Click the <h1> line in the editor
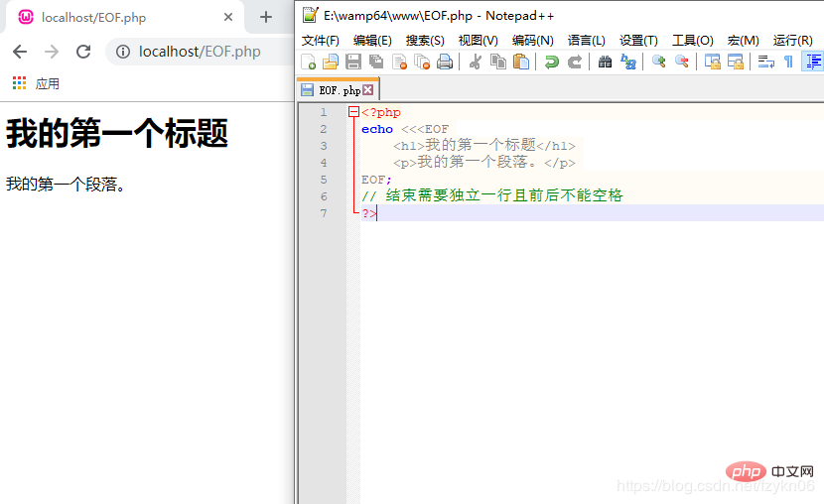The image size is (824, 504). pos(484,146)
